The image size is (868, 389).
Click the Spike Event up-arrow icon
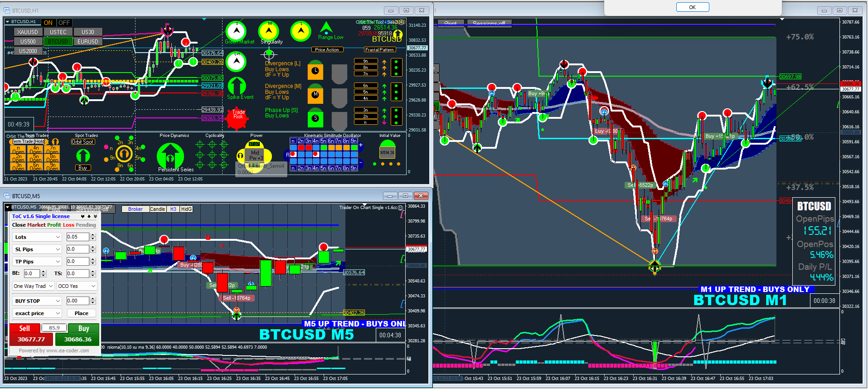(237, 86)
